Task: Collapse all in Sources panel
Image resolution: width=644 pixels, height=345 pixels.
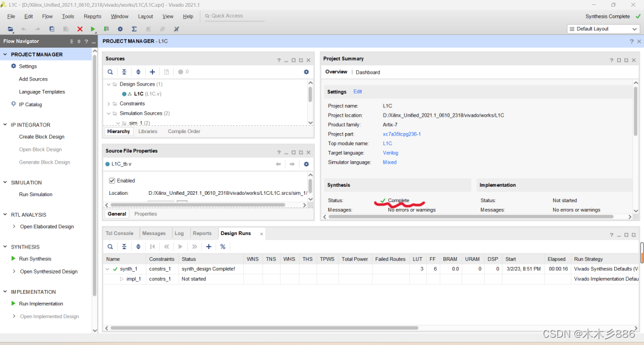Action: (124, 72)
